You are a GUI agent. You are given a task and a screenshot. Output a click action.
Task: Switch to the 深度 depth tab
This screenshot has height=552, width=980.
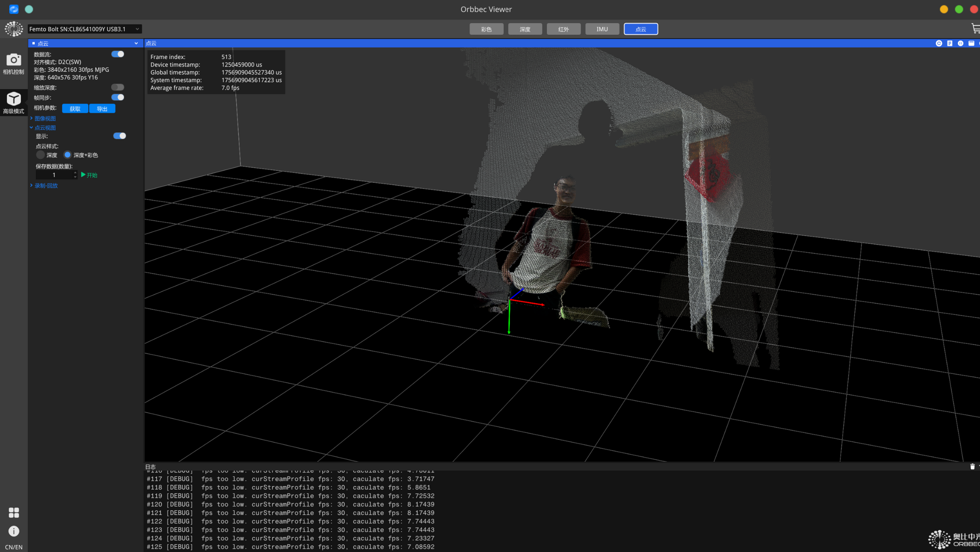525,29
